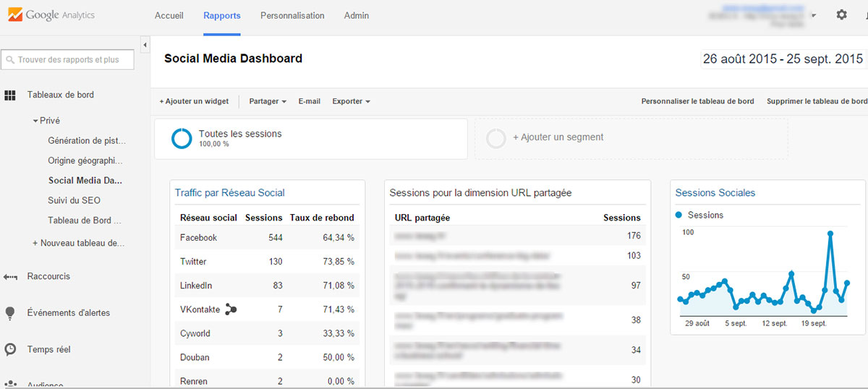Click the 12 sept. axis label
Screen dimensions: 868x389
(x=775, y=323)
